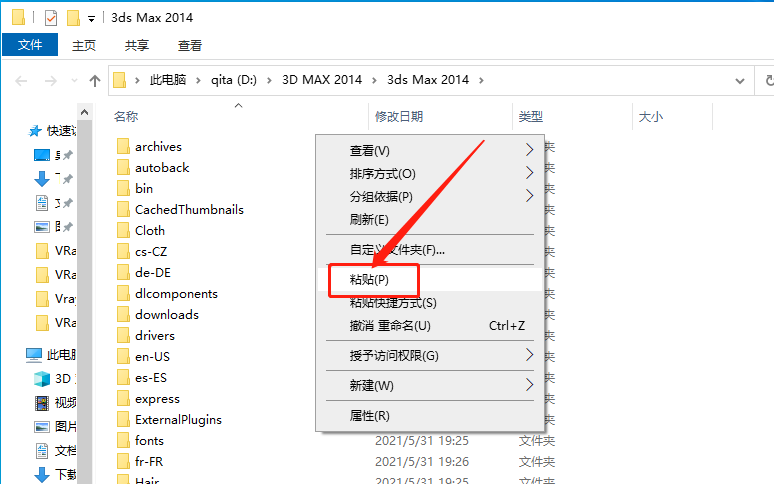
Task: Open 查看(V) submenu in context menu
Action: (x=430, y=150)
